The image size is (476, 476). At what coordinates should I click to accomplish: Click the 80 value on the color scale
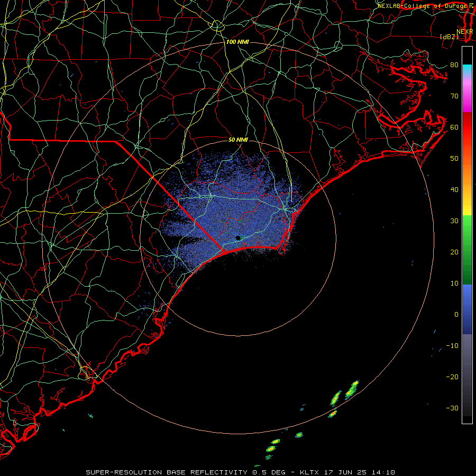coord(454,65)
